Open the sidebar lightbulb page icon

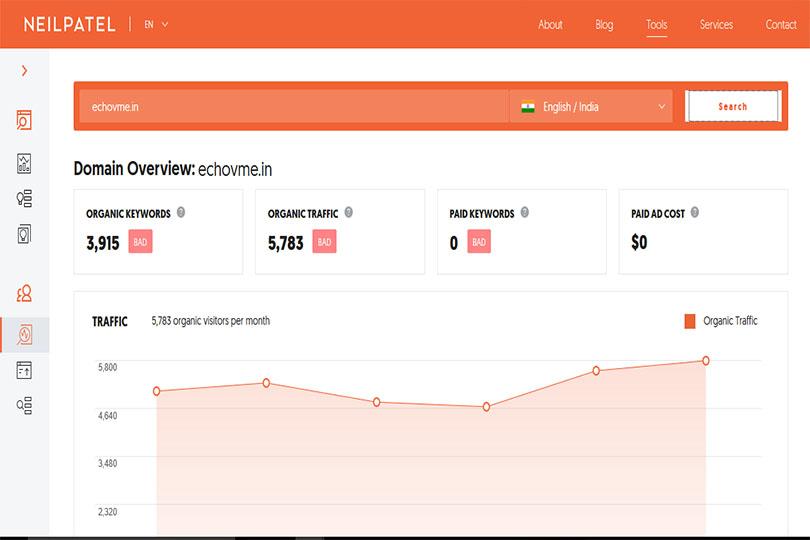pos(24,234)
